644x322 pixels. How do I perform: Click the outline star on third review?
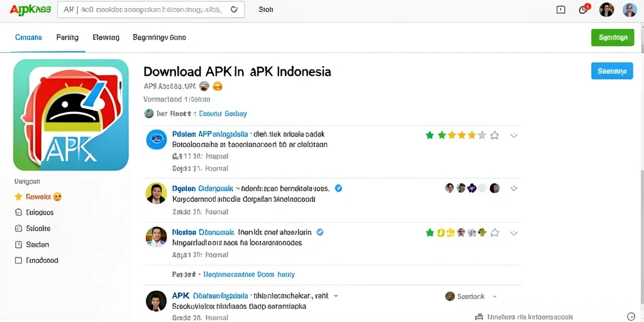495,233
